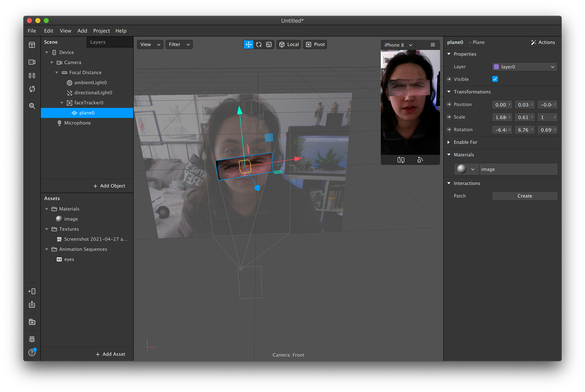Click the Add Object button
The height and width of the screenshot is (392, 585).
tap(109, 186)
